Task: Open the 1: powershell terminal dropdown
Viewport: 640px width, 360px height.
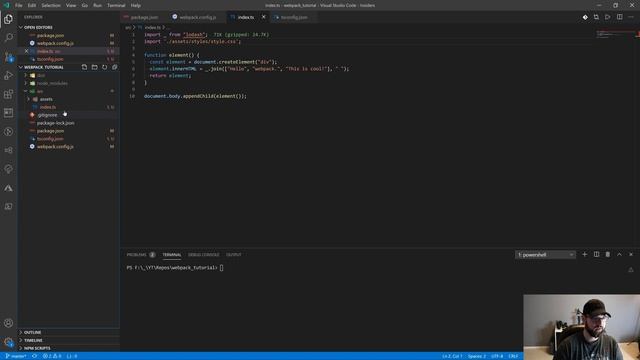Action: [x=545, y=255]
